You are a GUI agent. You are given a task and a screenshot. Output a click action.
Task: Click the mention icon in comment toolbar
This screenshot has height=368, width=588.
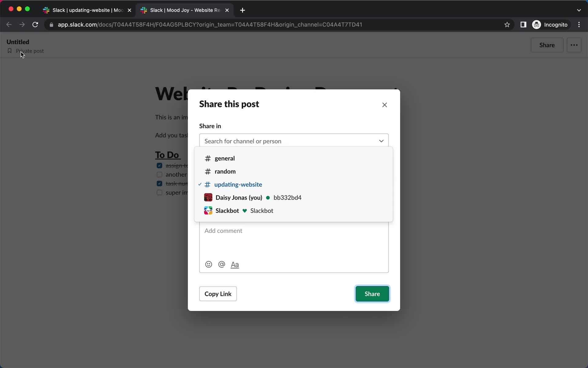(222, 264)
